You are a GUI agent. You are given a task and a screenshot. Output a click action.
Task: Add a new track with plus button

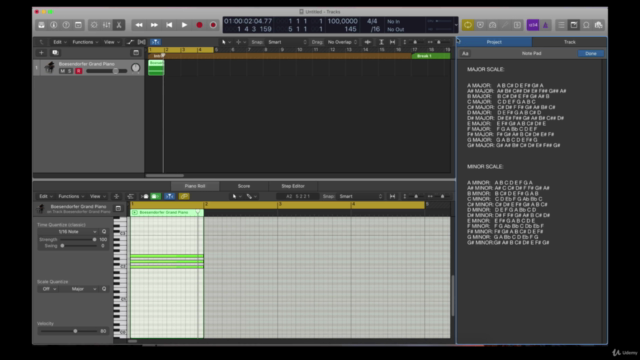click(x=41, y=53)
